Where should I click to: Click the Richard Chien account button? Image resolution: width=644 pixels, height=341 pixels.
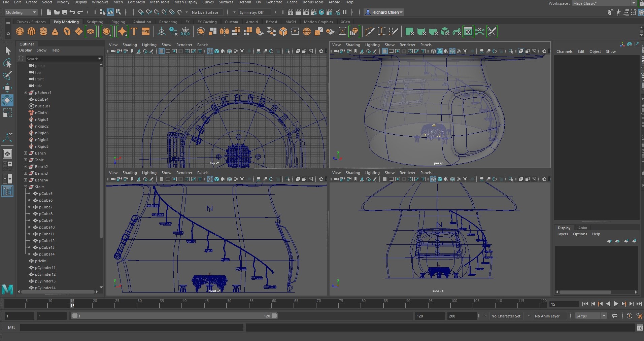(384, 12)
